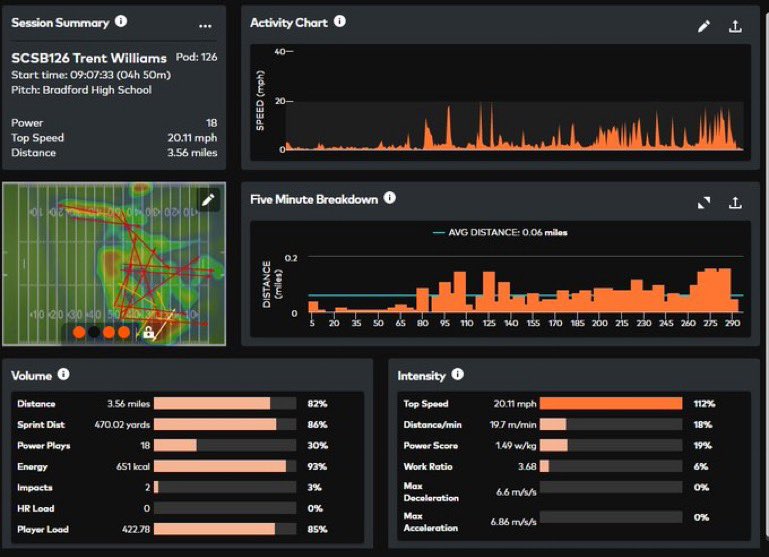Click the 651 kcal Energy value
The image size is (769, 557).
click(133, 466)
